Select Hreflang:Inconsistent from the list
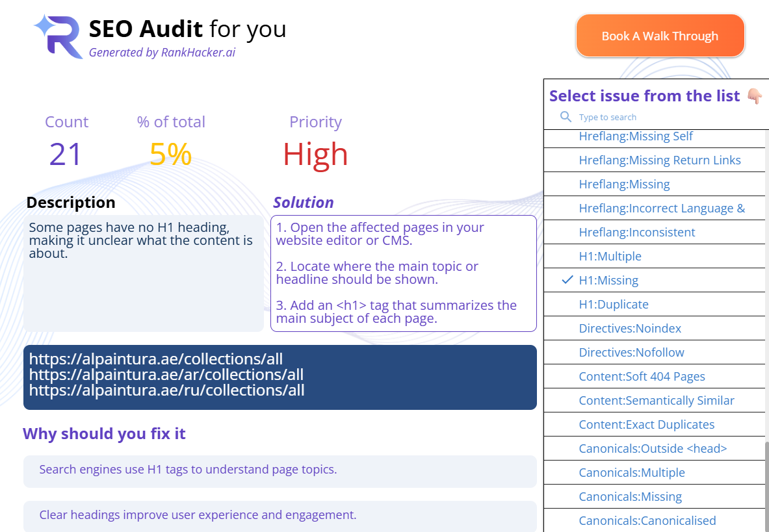 (x=636, y=233)
